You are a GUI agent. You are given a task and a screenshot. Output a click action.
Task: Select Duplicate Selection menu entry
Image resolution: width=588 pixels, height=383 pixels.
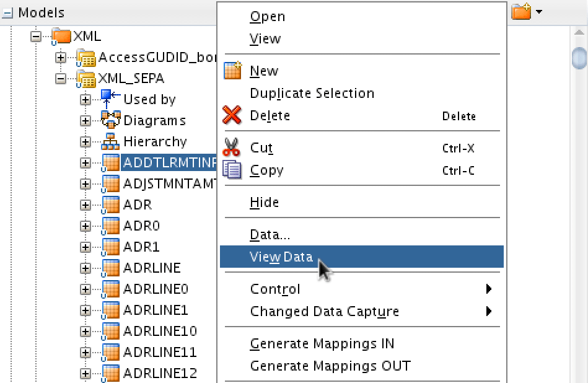tap(361, 93)
